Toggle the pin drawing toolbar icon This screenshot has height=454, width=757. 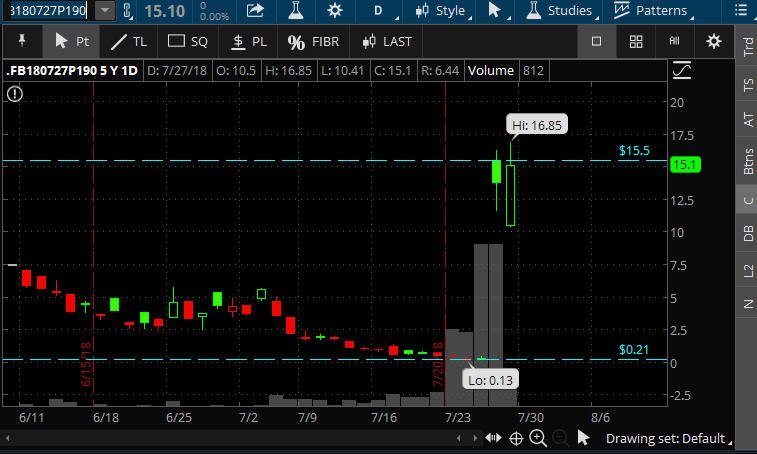coord(22,41)
